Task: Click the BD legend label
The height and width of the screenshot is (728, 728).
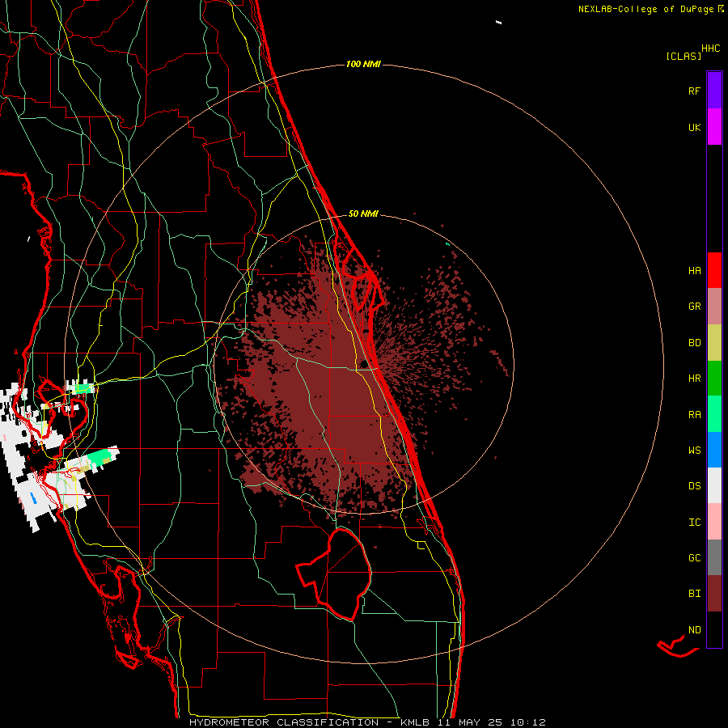Action: [694, 343]
